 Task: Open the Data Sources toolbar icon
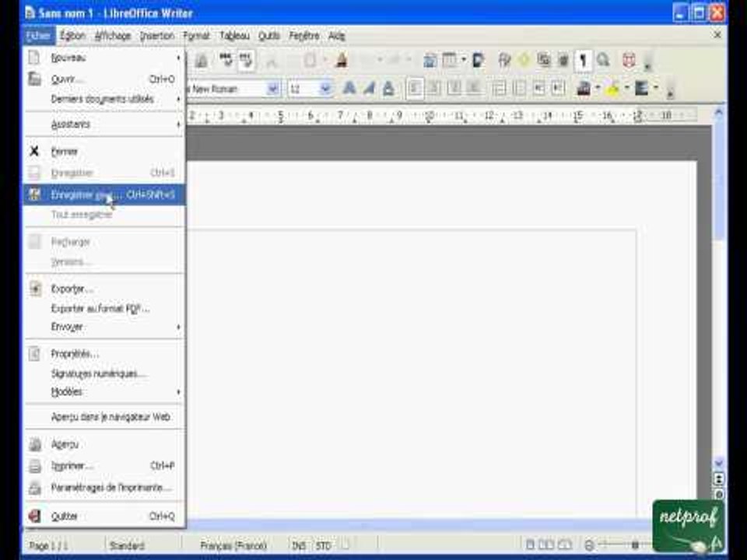tap(563, 61)
